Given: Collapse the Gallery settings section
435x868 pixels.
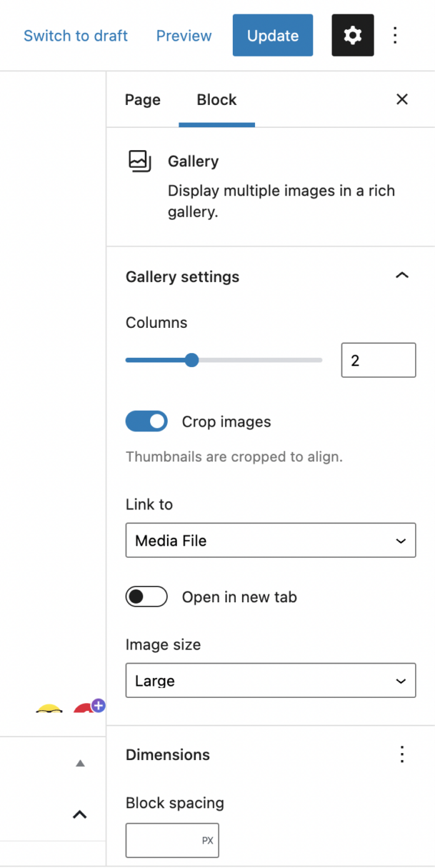Looking at the screenshot, I should [x=402, y=276].
